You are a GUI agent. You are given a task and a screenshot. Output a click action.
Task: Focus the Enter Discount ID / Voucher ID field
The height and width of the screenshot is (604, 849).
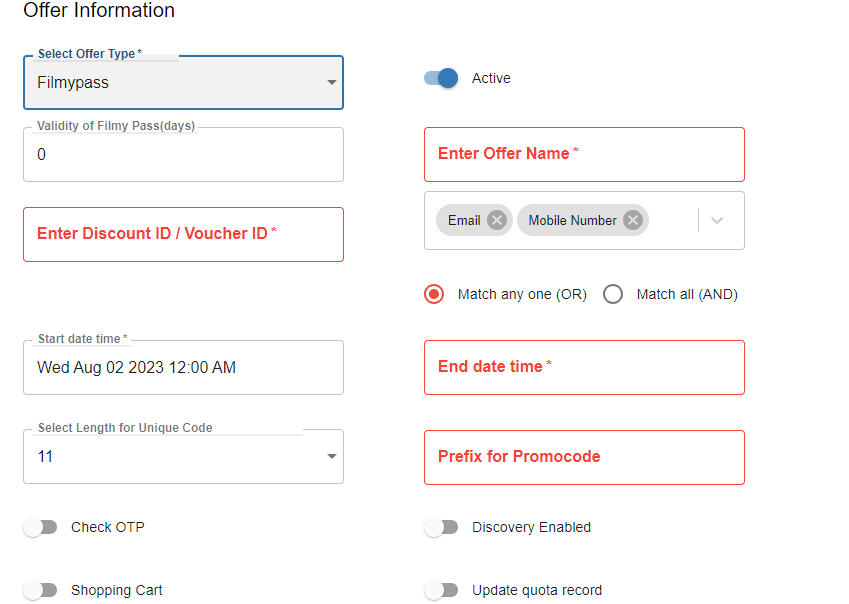183,234
